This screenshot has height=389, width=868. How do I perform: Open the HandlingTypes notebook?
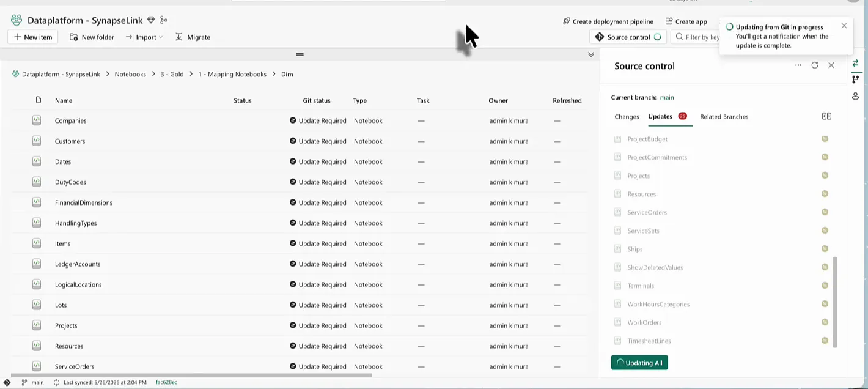coord(76,223)
